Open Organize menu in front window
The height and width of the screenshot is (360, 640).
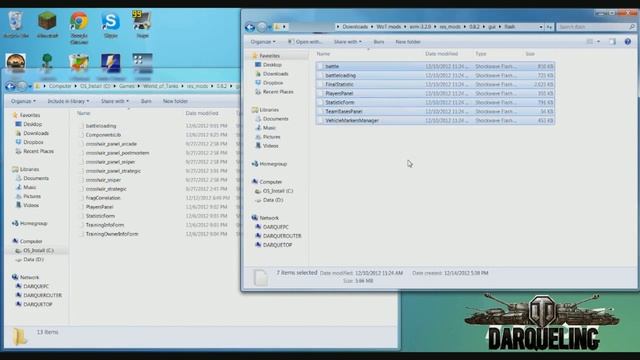click(263, 42)
